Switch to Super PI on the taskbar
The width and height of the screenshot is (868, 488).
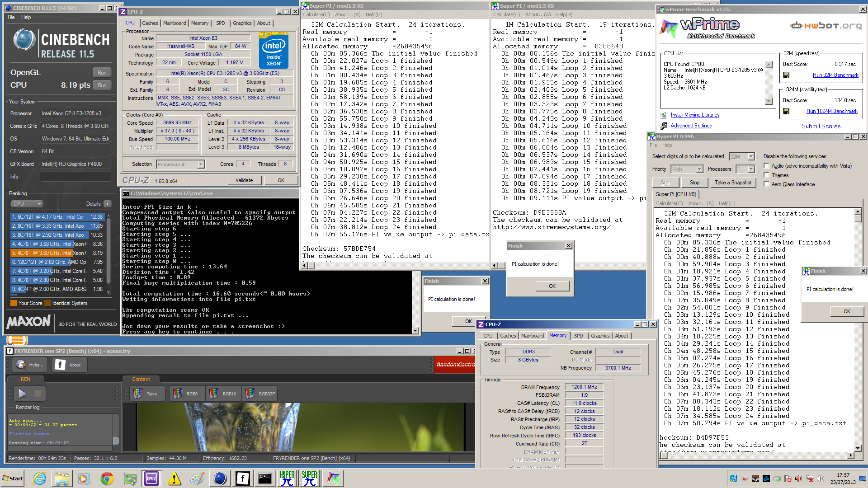pyautogui.click(x=310, y=479)
